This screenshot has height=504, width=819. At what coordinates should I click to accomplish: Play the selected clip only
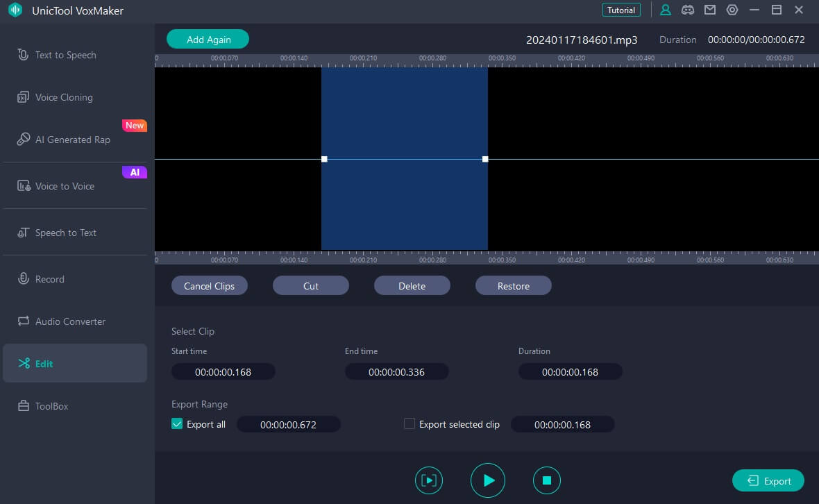[x=429, y=480]
